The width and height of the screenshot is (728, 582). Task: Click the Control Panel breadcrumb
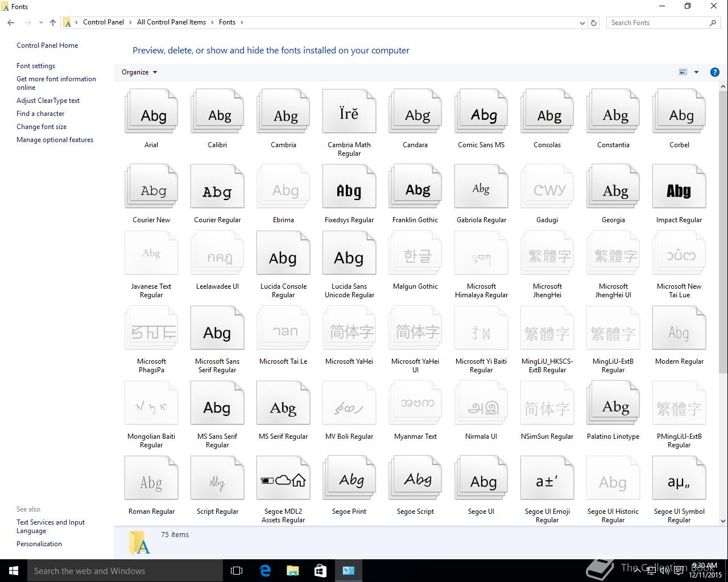(x=104, y=22)
